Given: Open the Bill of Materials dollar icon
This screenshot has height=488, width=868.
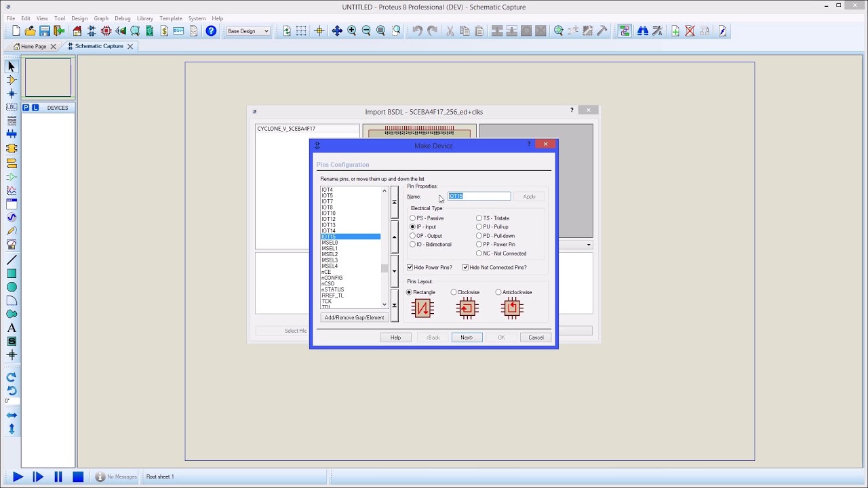Looking at the screenshot, I should (x=164, y=31).
